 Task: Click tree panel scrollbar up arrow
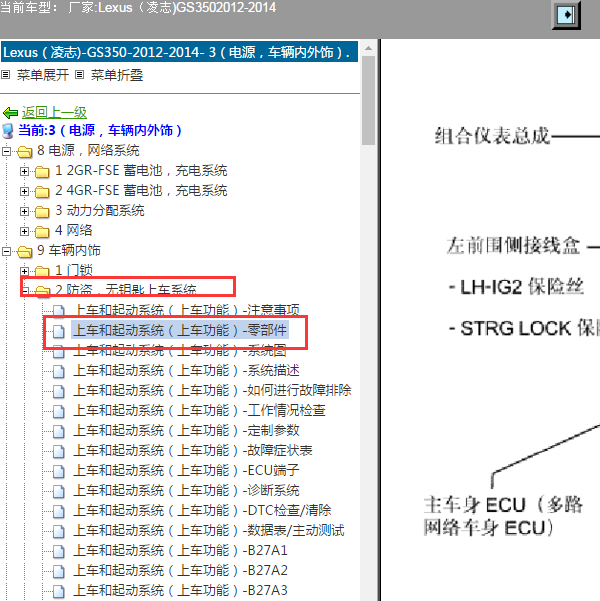coord(368,48)
